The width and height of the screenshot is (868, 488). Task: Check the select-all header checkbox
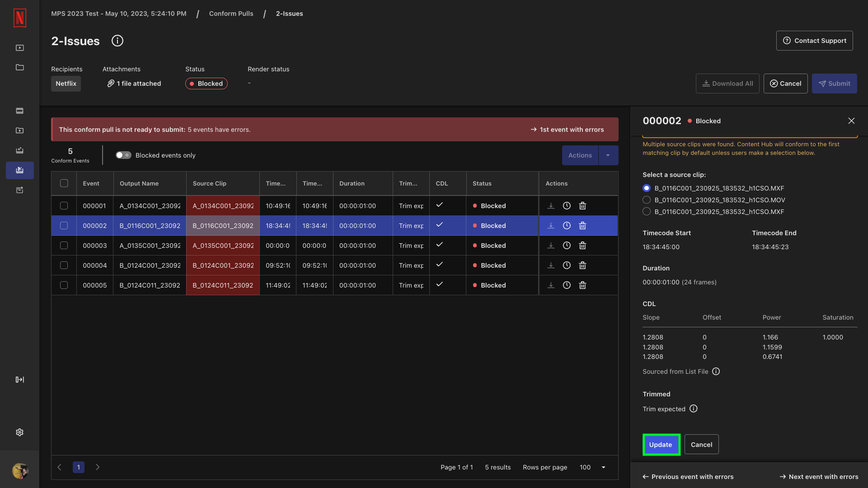click(64, 183)
